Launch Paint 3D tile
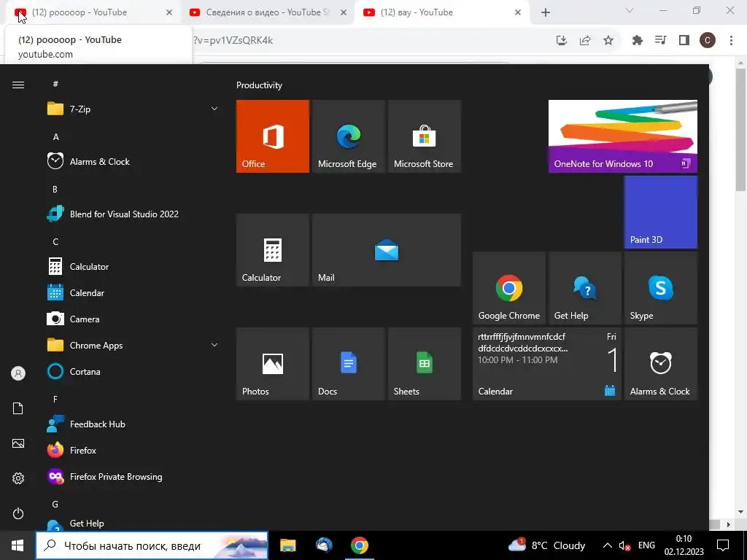This screenshot has width=747, height=560. 661,212
